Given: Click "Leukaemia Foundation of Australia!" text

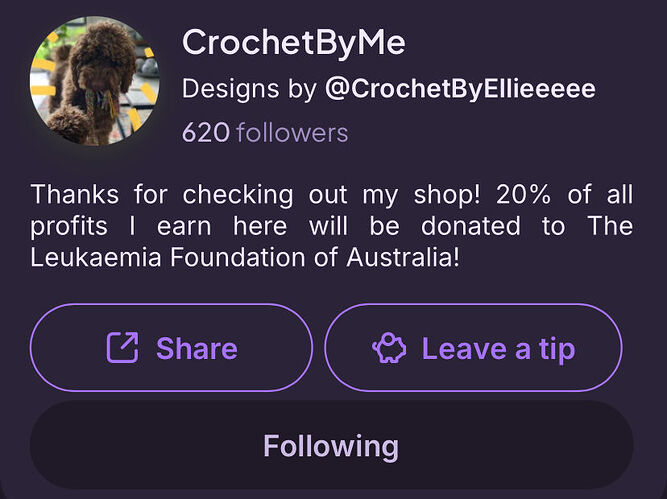Looking at the screenshot, I should click(245, 257).
